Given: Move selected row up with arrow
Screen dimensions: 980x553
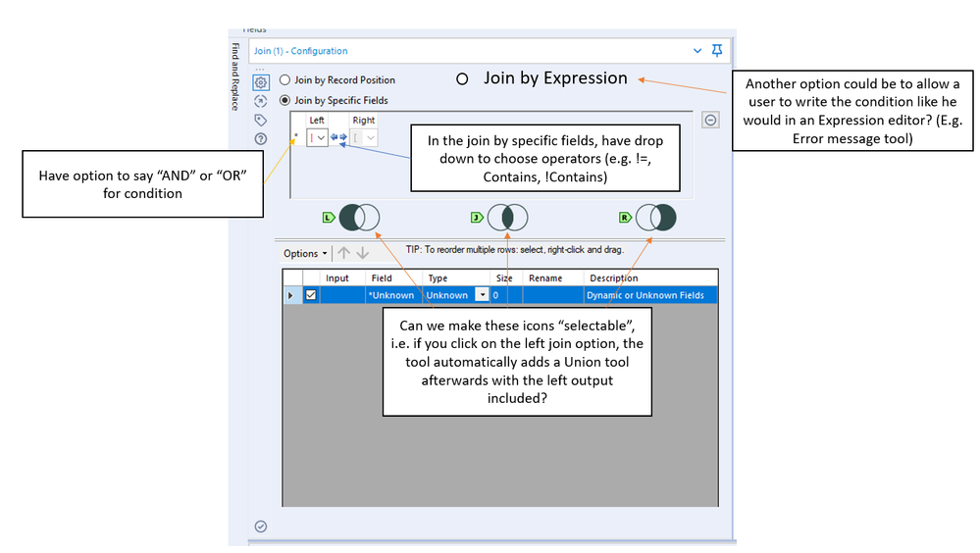Looking at the screenshot, I should click(343, 252).
